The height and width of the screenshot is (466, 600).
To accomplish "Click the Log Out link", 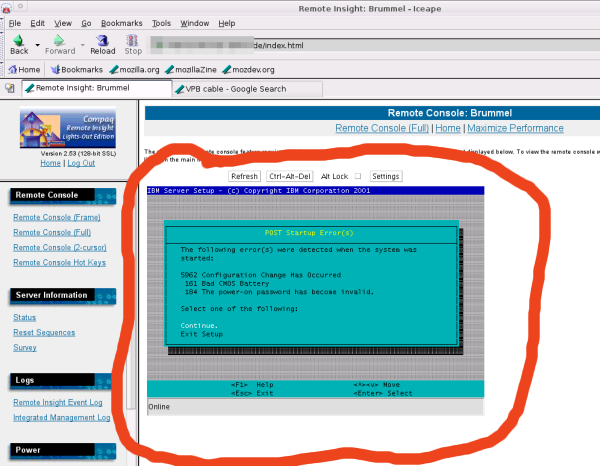I will tap(81, 163).
